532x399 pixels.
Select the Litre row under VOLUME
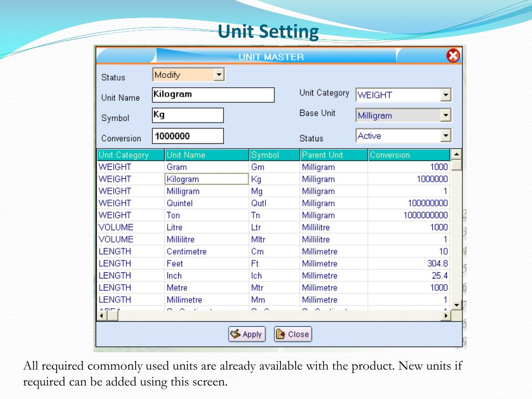click(x=273, y=228)
